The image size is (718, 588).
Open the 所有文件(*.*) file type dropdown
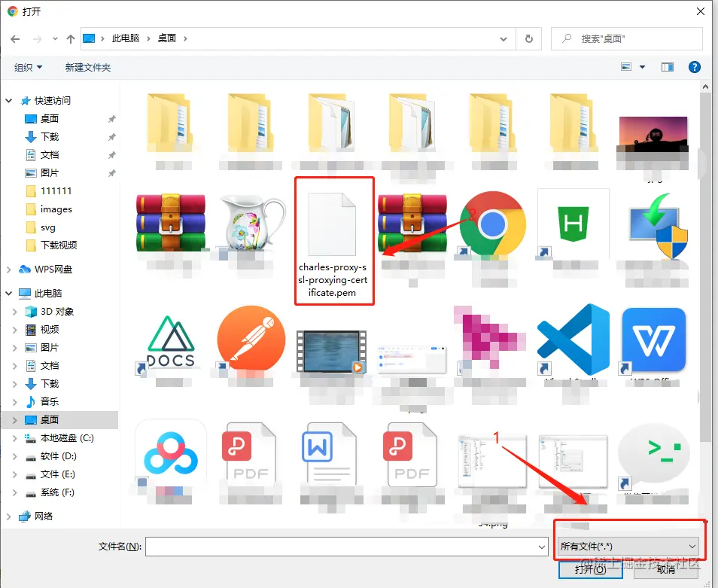(628, 547)
